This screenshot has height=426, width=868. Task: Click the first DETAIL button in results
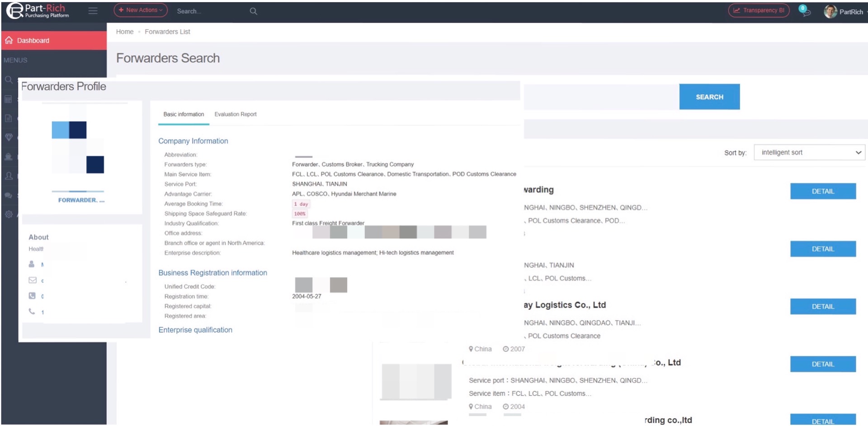coord(822,191)
